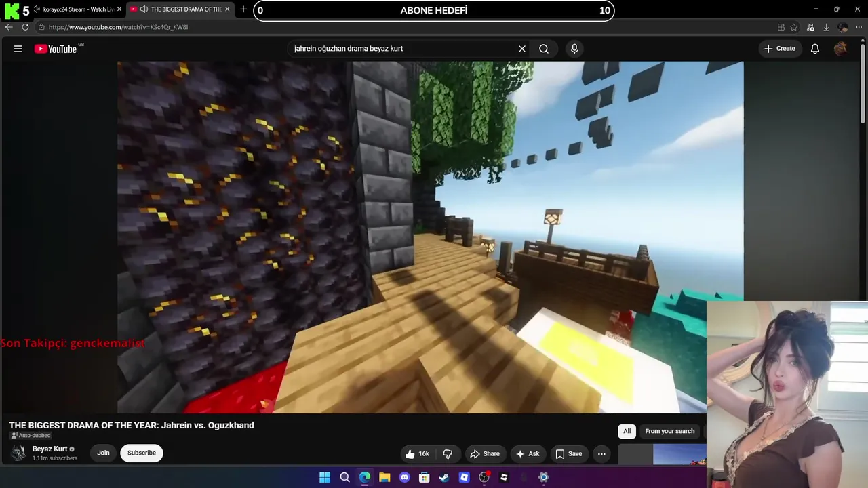Open the browser apps icon in address bar
Screen dimensions: 868x488
pos(781,27)
